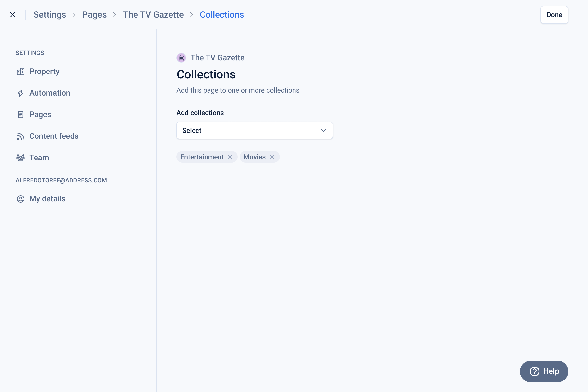Open The TV Gazette breadcrumb link

coord(153,15)
